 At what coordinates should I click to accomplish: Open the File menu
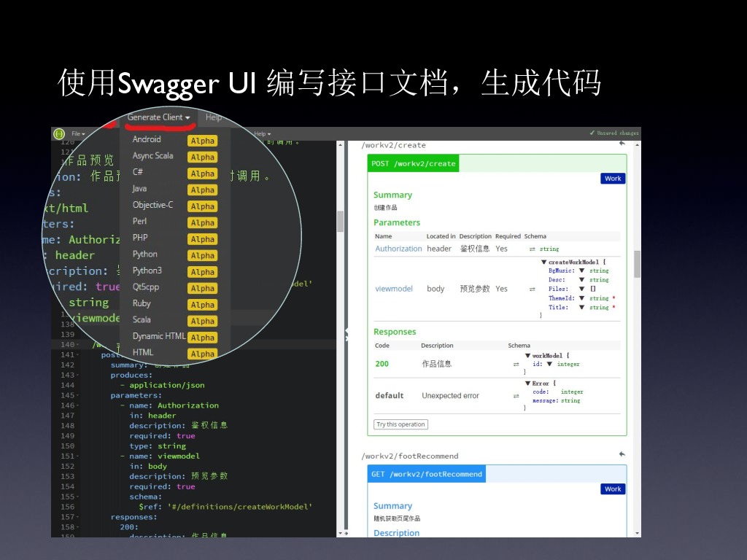tap(78, 134)
